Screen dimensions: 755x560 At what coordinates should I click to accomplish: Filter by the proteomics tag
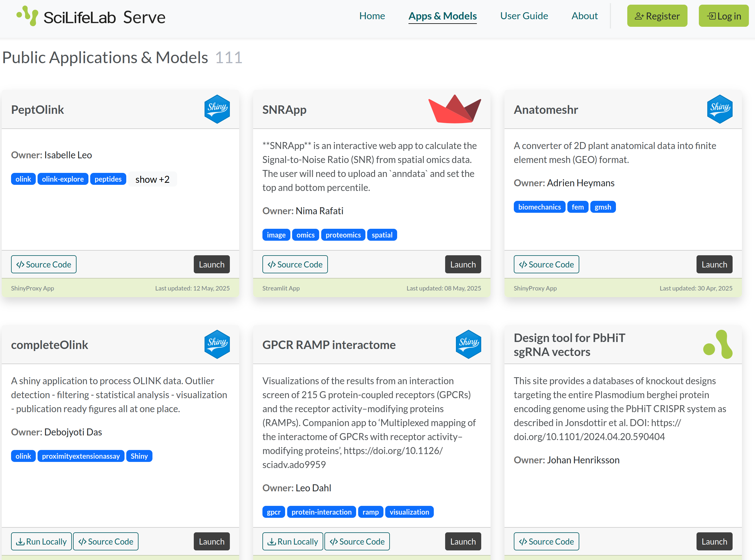pos(343,235)
